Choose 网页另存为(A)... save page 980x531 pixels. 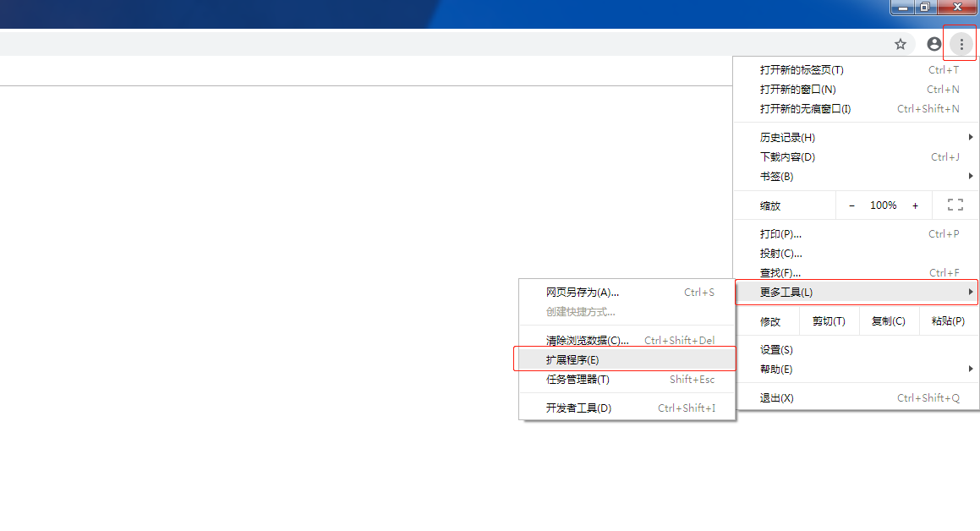(627, 293)
